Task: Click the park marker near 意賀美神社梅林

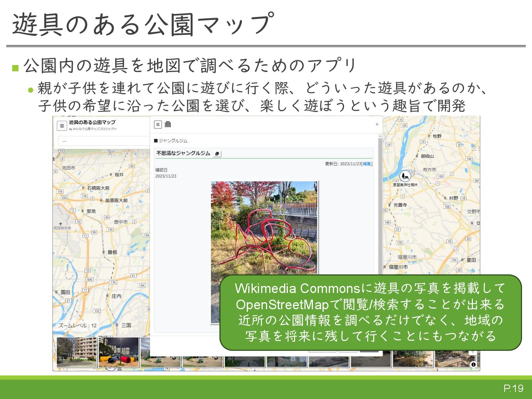Action: pyautogui.click(x=405, y=176)
